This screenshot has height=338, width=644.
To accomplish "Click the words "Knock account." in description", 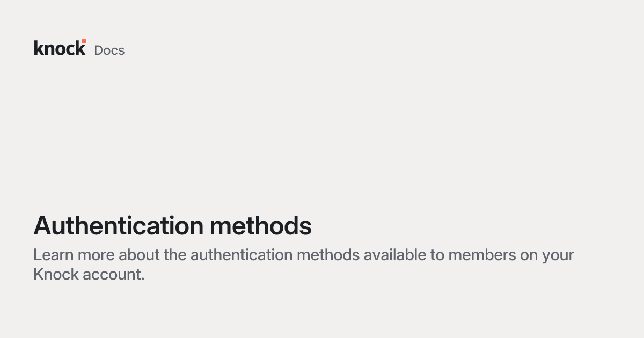I will coord(89,274).
